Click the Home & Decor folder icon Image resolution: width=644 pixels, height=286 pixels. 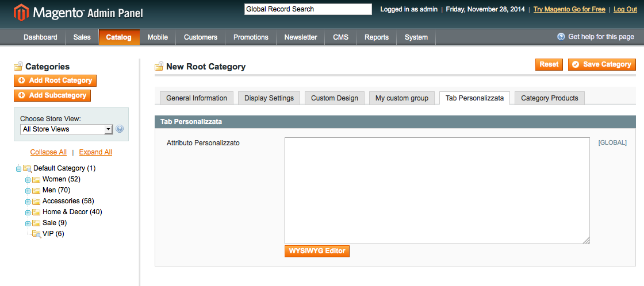click(x=37, y=212)
